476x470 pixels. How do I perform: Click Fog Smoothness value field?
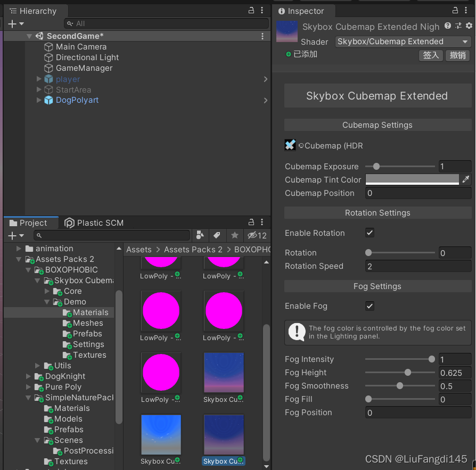[x=455, y=386]
